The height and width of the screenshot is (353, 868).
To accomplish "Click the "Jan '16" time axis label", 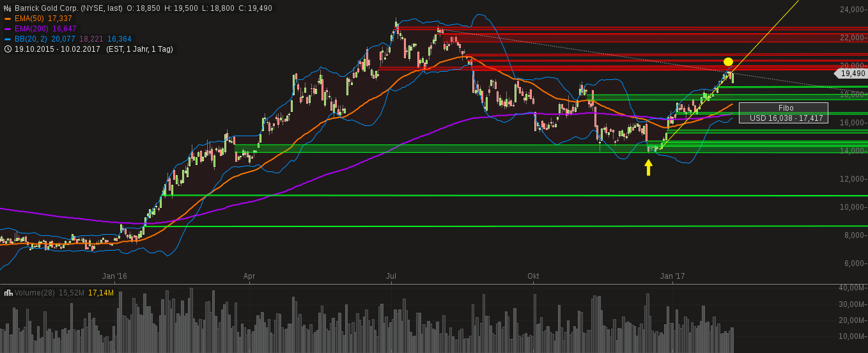I will 114,276.
